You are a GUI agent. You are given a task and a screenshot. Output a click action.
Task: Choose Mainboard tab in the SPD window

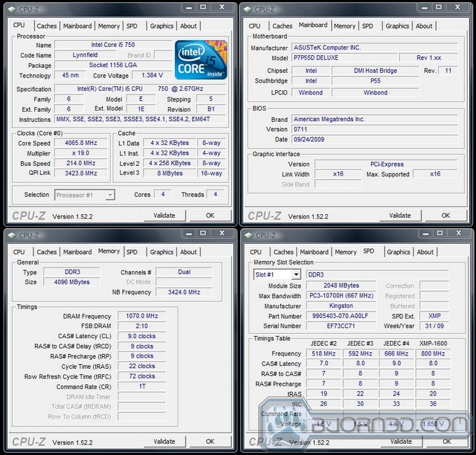coord(314,252)
